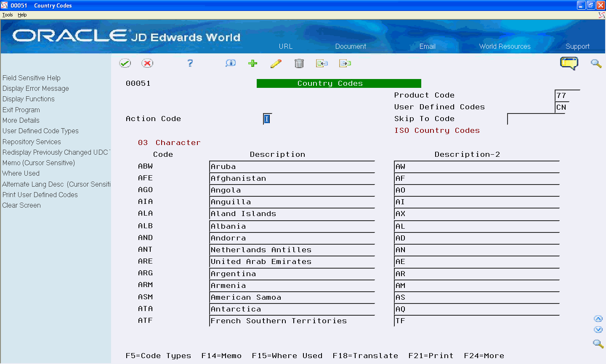Viewport: 606px width, 364px height.
Task: Click the magnifying glass search icon on the toolbar
Action: (596, 63)
